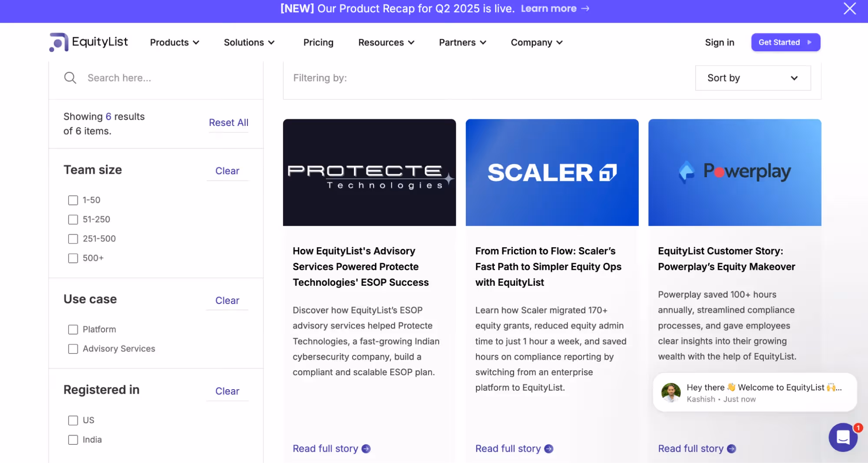
Task: Check the 1-50 team size box
Action: coord(73,200)
